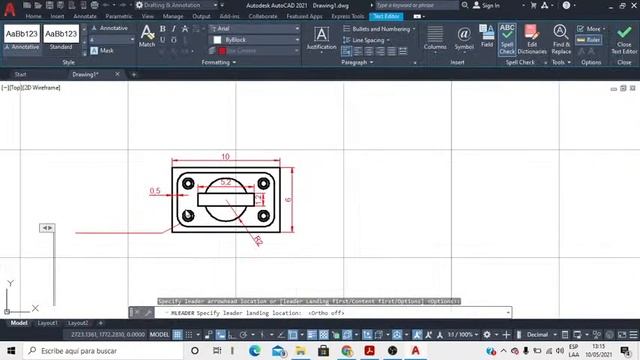Enable the Annotative text option
The width and height of the screenshot is (640, 360).
pos(109,28)
